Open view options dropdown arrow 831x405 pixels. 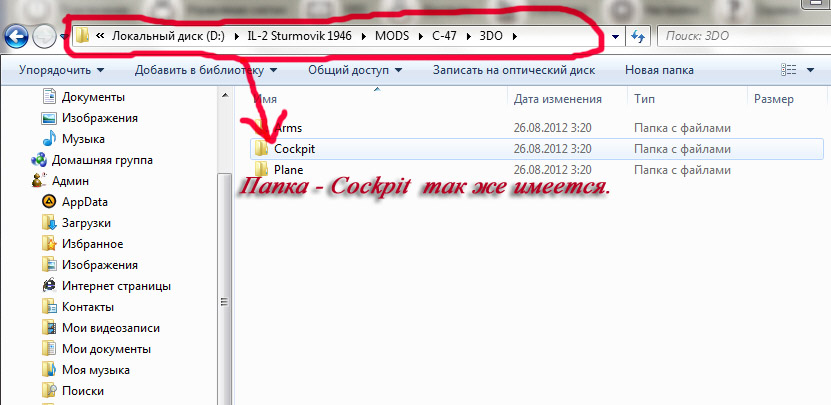click(810, 70)
